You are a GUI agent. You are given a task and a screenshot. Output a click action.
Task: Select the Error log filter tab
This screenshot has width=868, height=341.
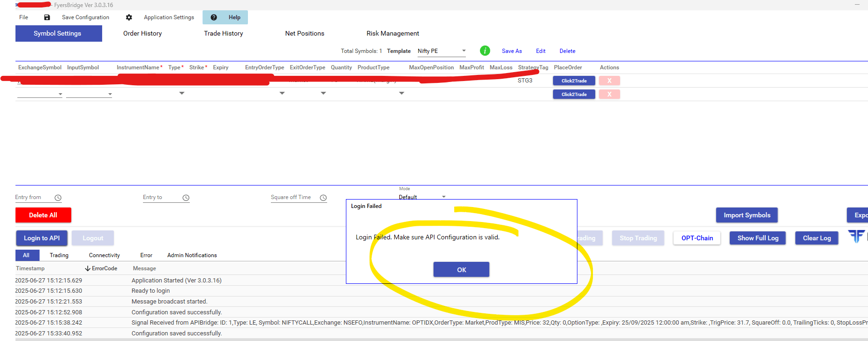146,255
